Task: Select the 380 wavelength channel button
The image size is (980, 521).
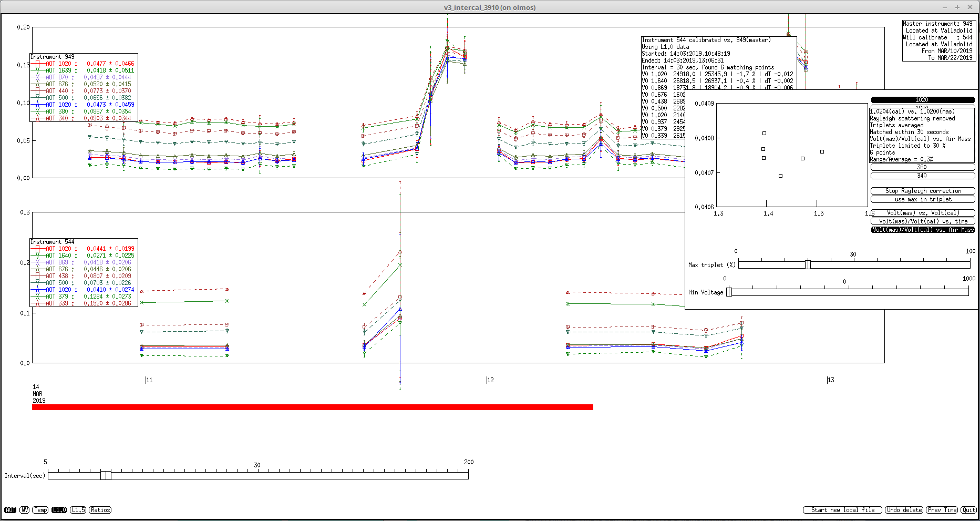Action: (922, 167)
